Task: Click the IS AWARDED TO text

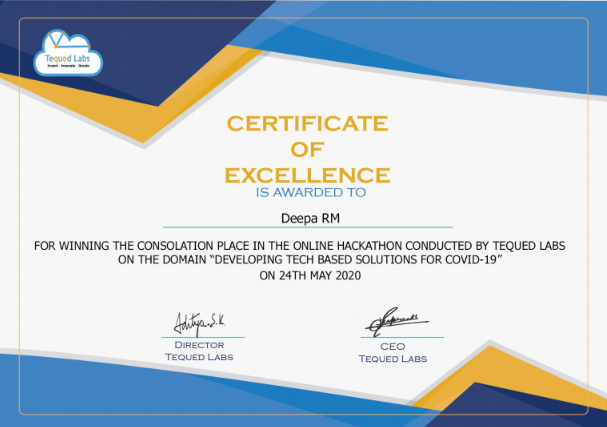Action: coord(310,192)
